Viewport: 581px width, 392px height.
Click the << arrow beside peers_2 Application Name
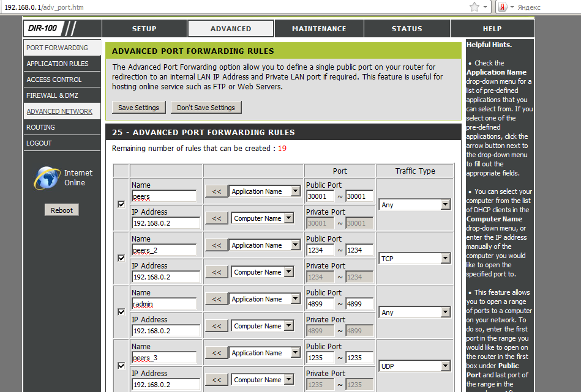click(x=216, y=245)
